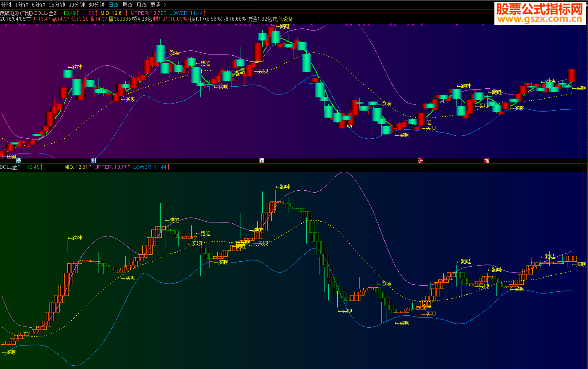Open the 停 event marker icon
588x369 pixels.
[x=19, y=161]
